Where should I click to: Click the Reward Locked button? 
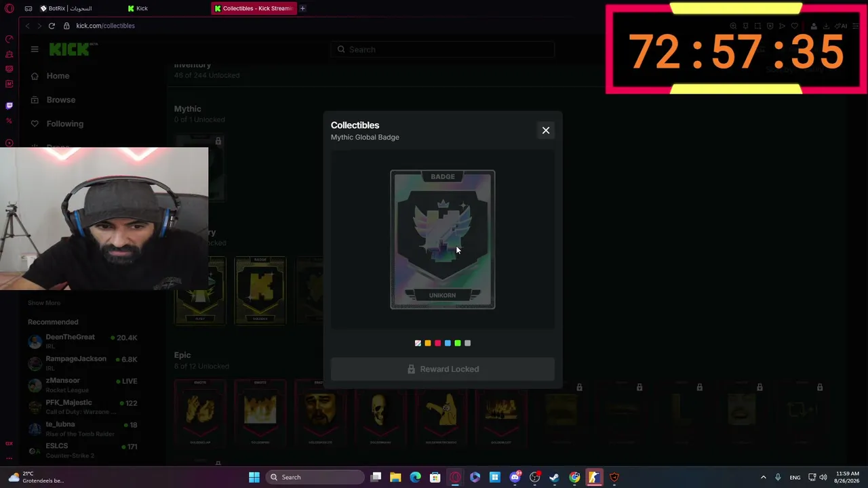443,369
